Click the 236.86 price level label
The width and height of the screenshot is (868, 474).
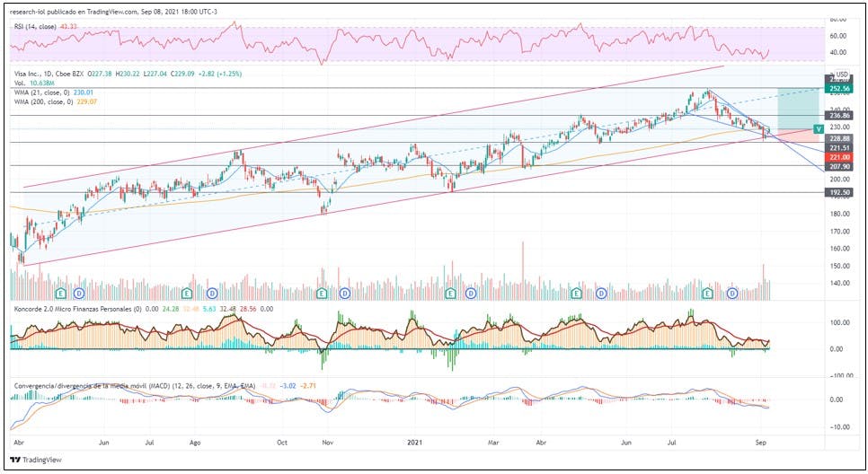point(840,116)
